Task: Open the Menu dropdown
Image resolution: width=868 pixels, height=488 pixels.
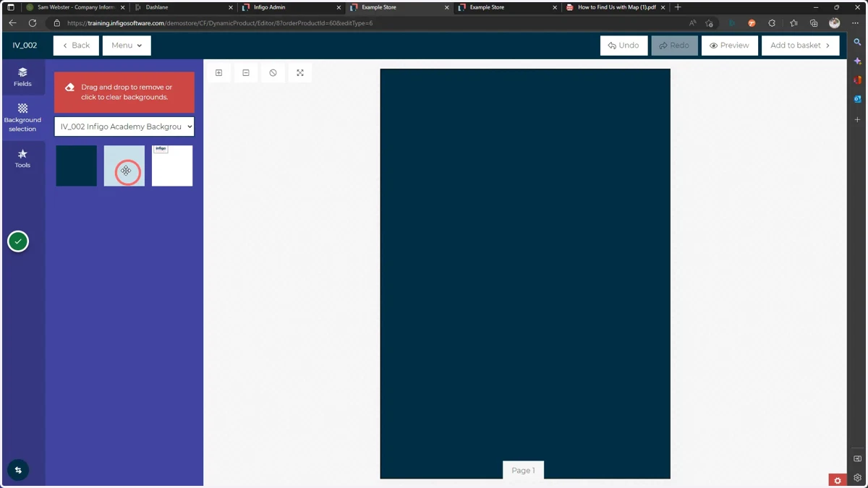Action: (127, 46)
